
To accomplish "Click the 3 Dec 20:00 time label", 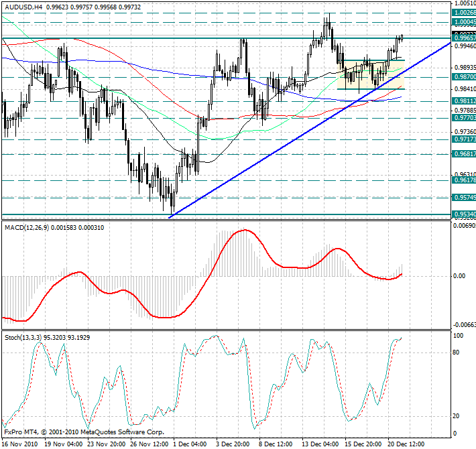I will click(233, 444).
